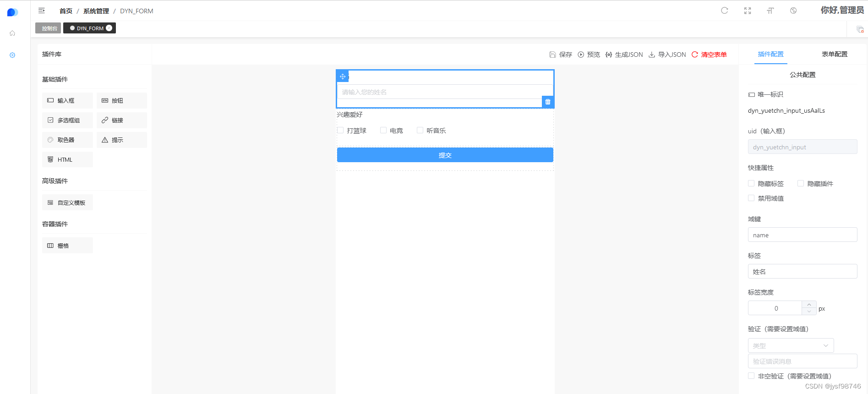Select the 按钮 plugin
Image resolution: width=868 pixels, height=394 pixels.
tap(122, 100)
